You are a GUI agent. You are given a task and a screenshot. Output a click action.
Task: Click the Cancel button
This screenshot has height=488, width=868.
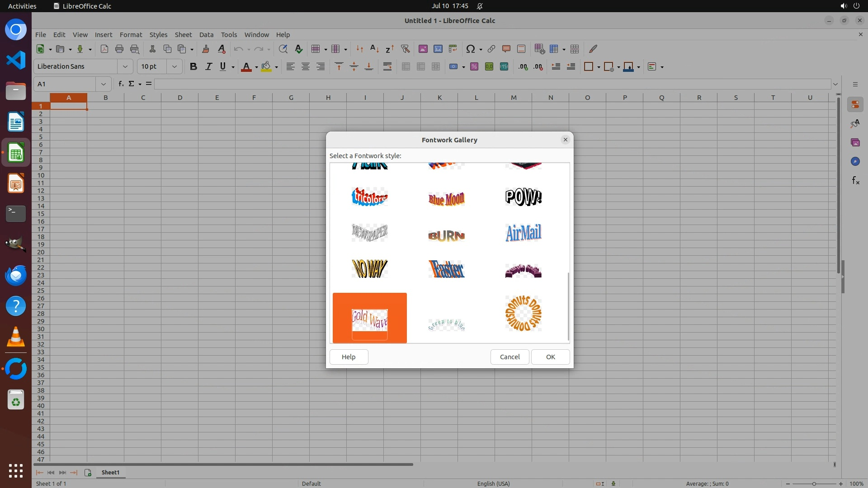509,357
